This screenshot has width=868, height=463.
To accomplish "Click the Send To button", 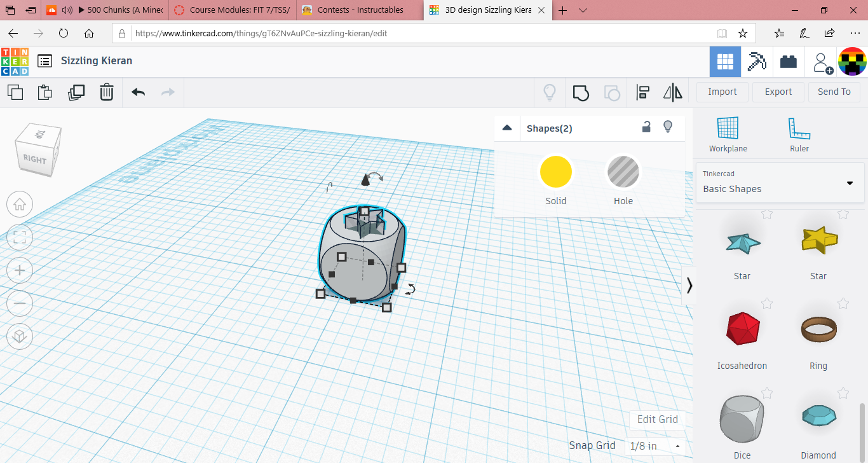I will (834, 92).
